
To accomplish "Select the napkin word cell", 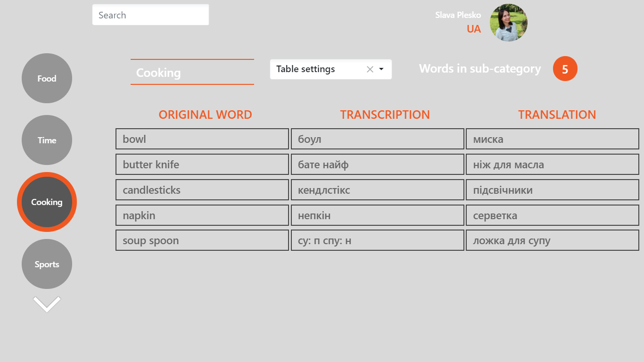I will point(202,215).
